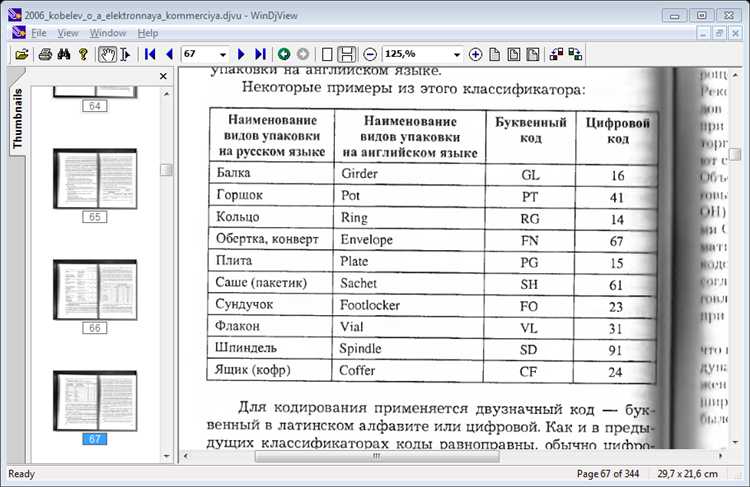Open Find with the binoculars icon

click(x=64, y=55)
